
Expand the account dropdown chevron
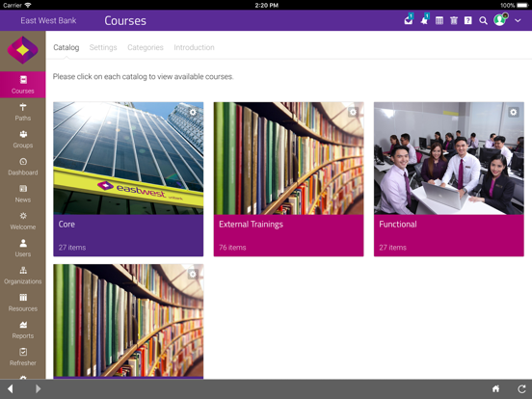(518, 20)
